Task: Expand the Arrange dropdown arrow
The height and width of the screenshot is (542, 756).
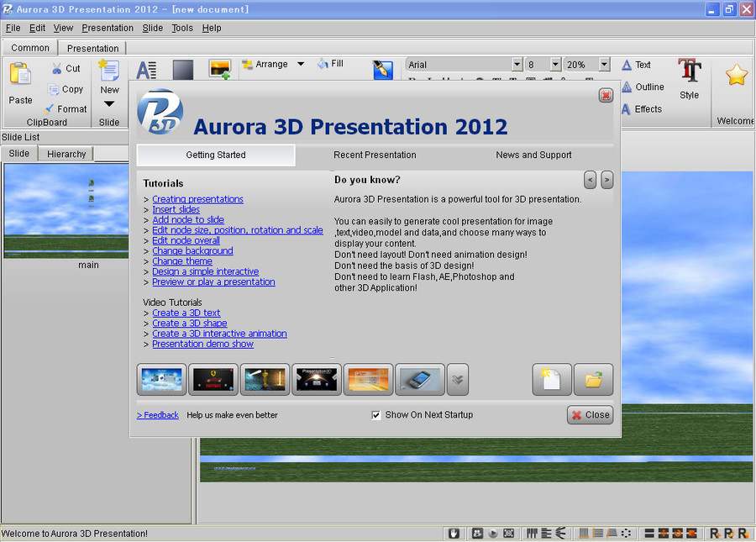Action: tap(301, 64)
